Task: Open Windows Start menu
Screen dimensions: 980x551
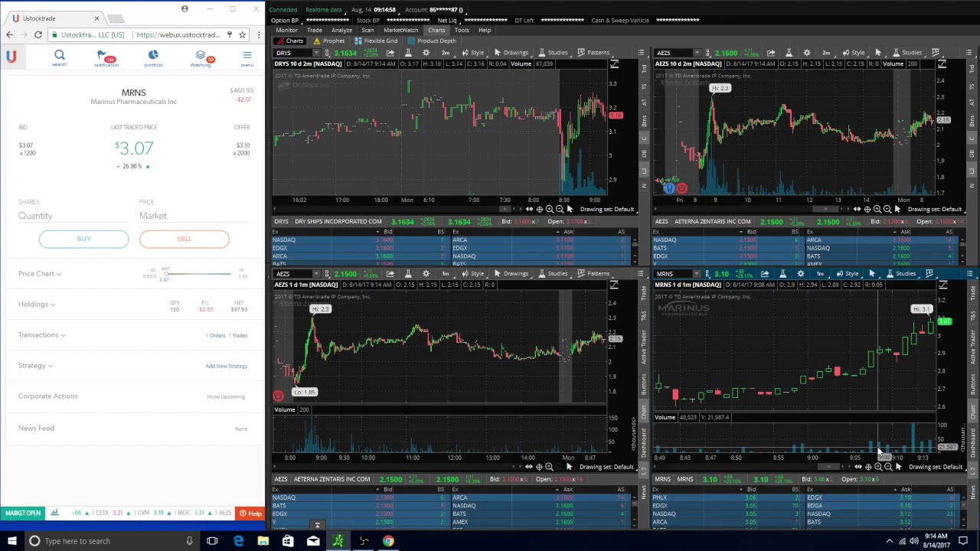Action: click(x=11, y=541)
